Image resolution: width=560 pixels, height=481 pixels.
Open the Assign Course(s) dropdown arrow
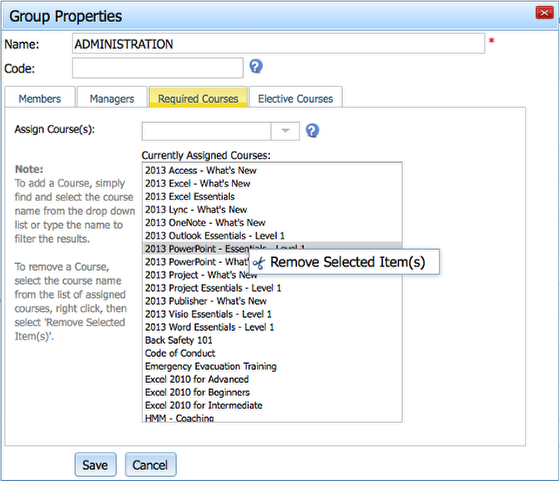tap(285, 131)
